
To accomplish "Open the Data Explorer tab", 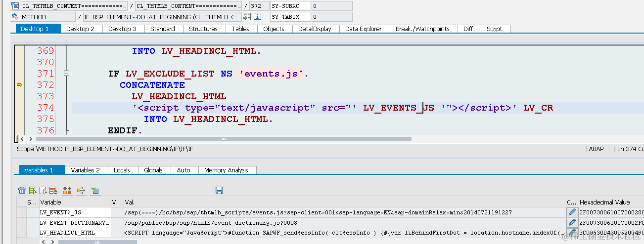I will (x=364, y=29).
